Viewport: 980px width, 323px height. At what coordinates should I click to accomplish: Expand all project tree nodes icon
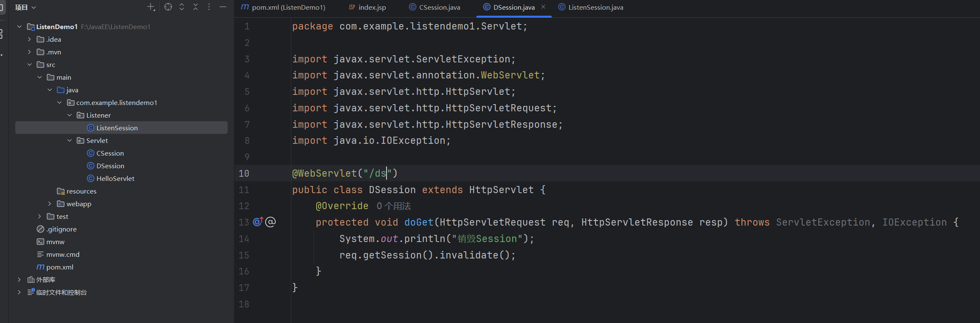182,7
